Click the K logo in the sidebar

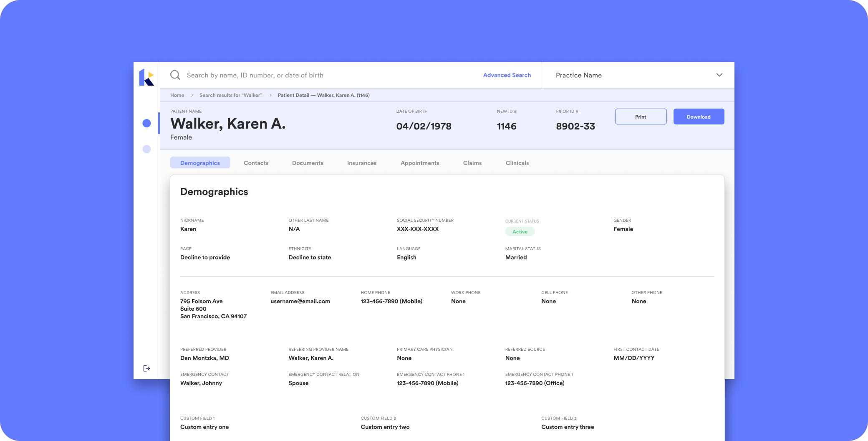pyautogui.click(x=146, y=77)
